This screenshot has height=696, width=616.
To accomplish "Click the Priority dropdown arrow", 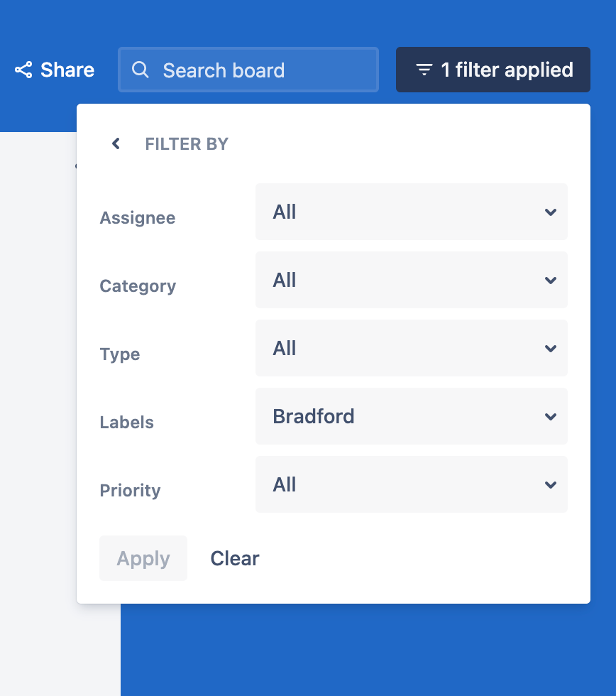I will [x=550, y=485].
